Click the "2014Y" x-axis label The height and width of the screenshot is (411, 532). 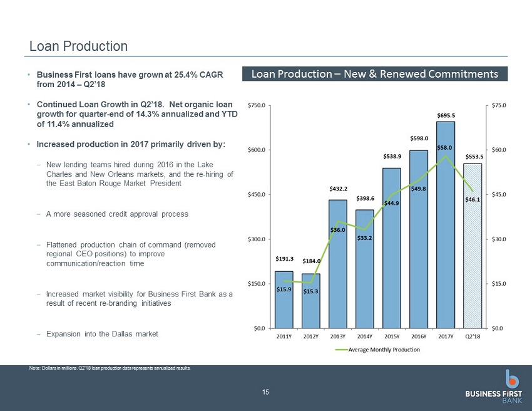(x=365, y=336)
